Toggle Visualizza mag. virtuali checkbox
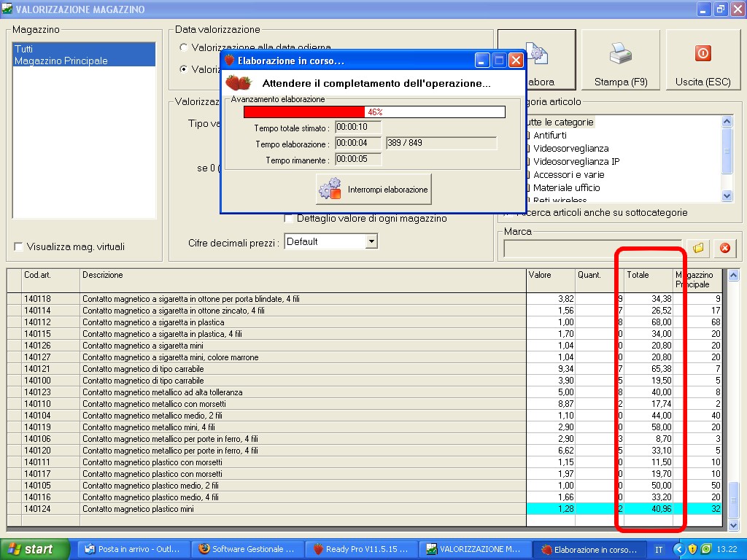The image size is (747, 560). click(x=18, y=246)
